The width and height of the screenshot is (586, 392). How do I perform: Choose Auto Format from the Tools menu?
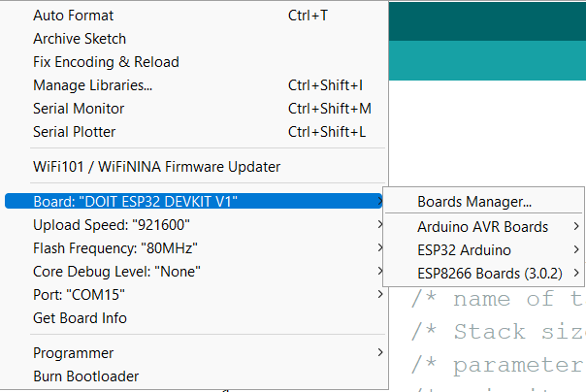click(194, 16)
